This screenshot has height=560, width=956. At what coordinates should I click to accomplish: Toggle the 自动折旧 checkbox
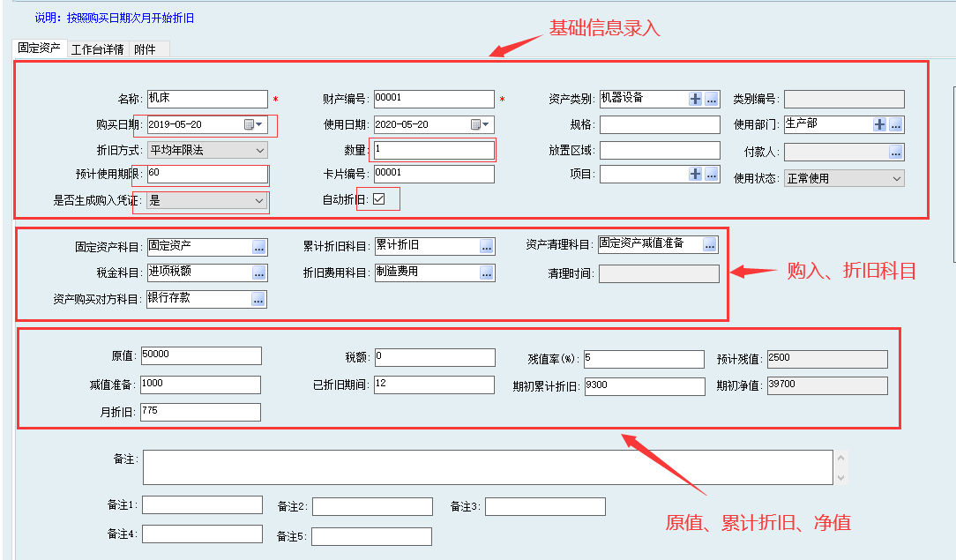pyautogui.click(x=379, y=199)
